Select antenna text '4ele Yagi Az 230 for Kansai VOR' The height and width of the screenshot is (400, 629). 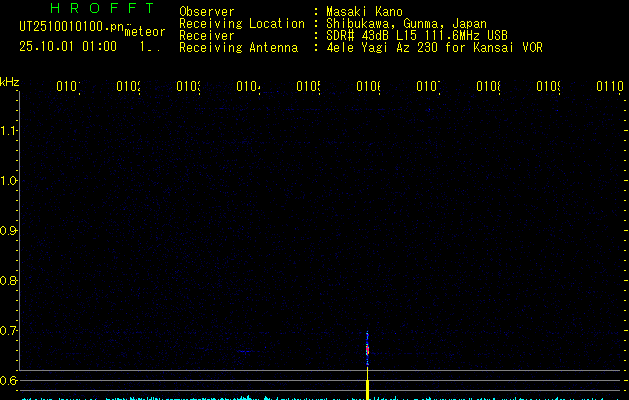[434, 47]
